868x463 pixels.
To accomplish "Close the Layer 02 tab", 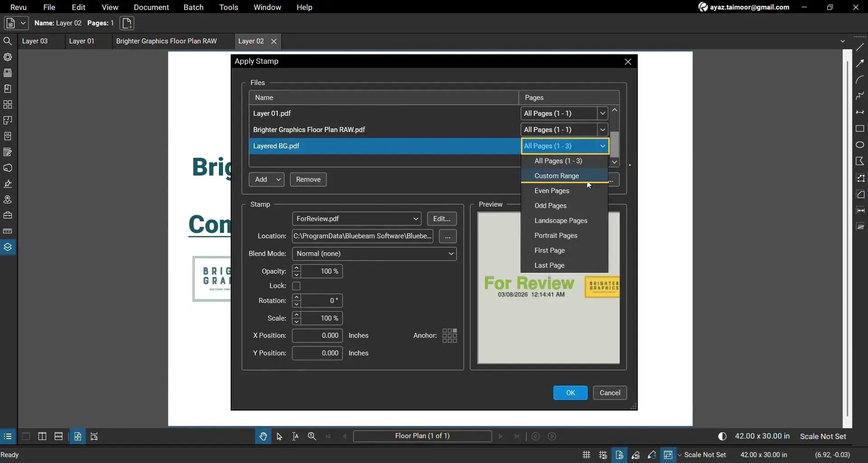I will 274,41.
